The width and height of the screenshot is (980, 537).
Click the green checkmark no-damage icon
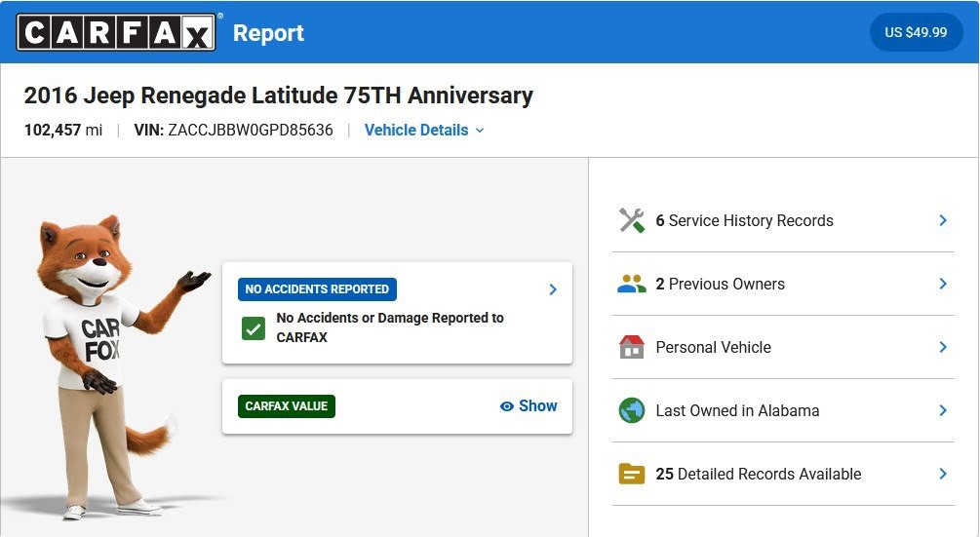(254, 328)
